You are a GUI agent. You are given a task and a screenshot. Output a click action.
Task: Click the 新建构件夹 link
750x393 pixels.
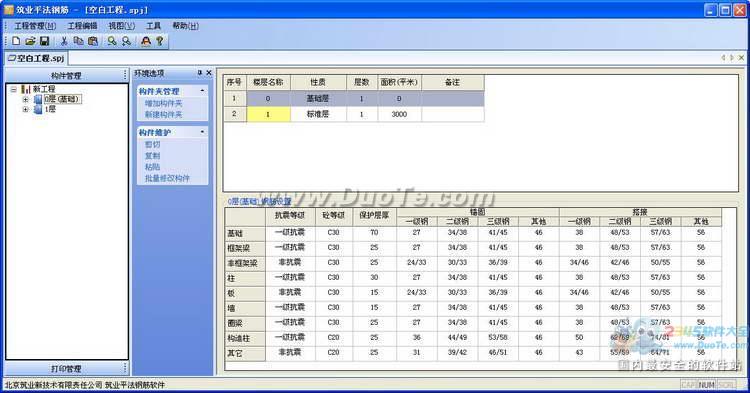coord(164,115)
